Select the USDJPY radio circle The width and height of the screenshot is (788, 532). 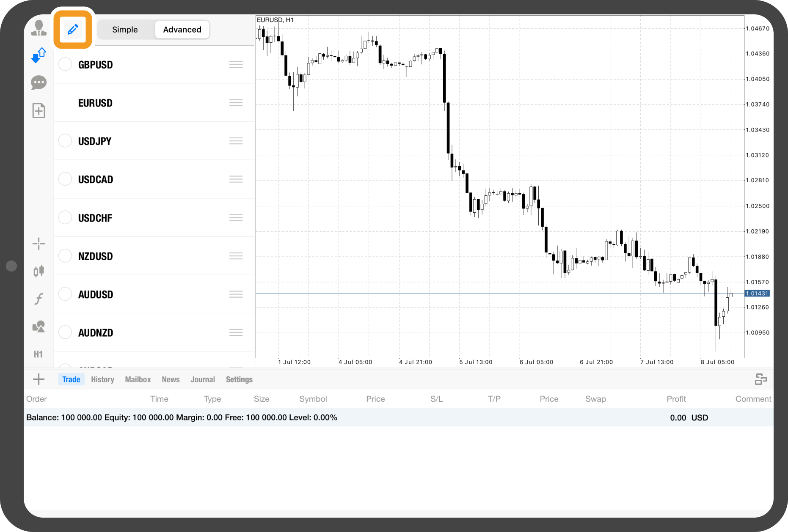[x=65, y=141]
